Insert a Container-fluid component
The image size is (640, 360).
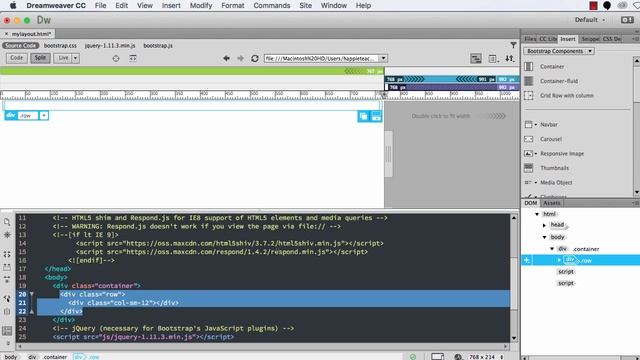tap(558, 81)
